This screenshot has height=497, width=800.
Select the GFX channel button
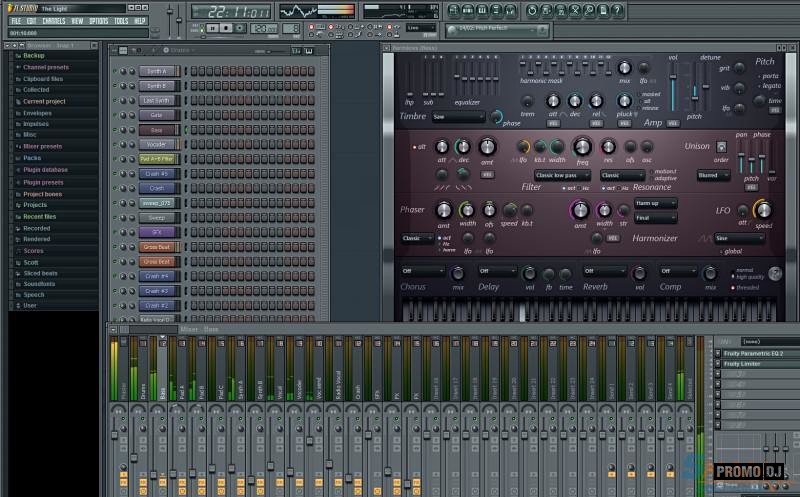click(158, 232)
